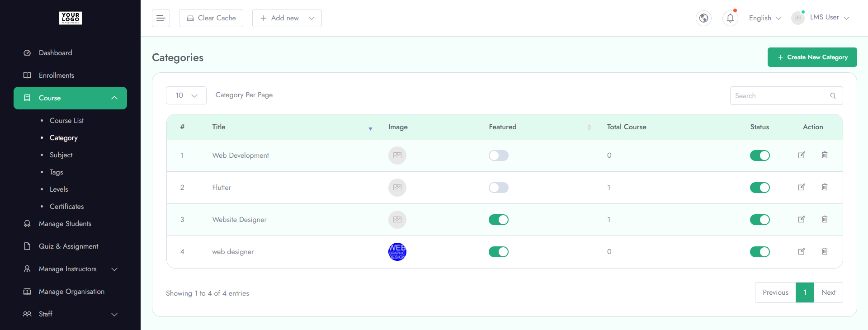Click the LMS User avatar image
Viewport: 868px width, 330px height.
798,18
